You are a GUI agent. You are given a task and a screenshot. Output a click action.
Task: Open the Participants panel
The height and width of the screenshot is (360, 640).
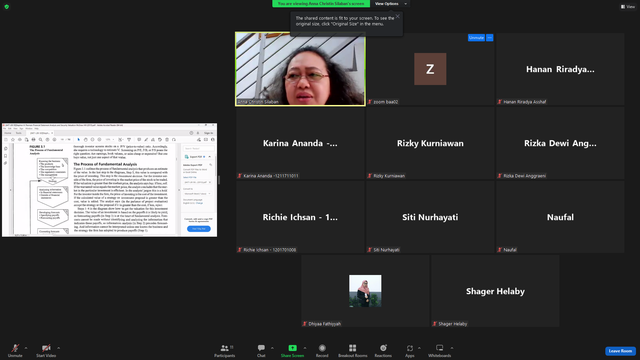(224, 350)
